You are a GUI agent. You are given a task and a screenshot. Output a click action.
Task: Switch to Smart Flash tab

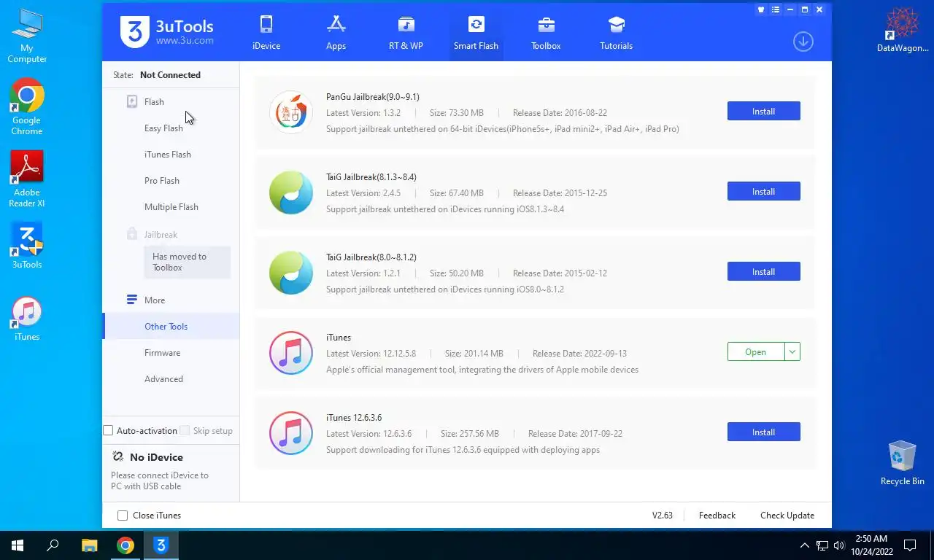[x=476, y=33]
